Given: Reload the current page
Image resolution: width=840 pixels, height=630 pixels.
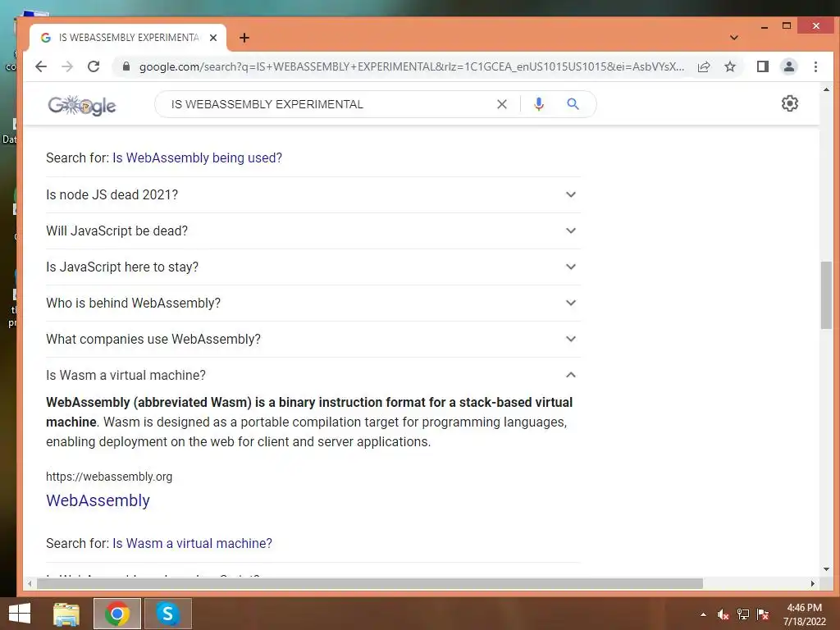Looking at the screenshot, I should click(94, 66).
